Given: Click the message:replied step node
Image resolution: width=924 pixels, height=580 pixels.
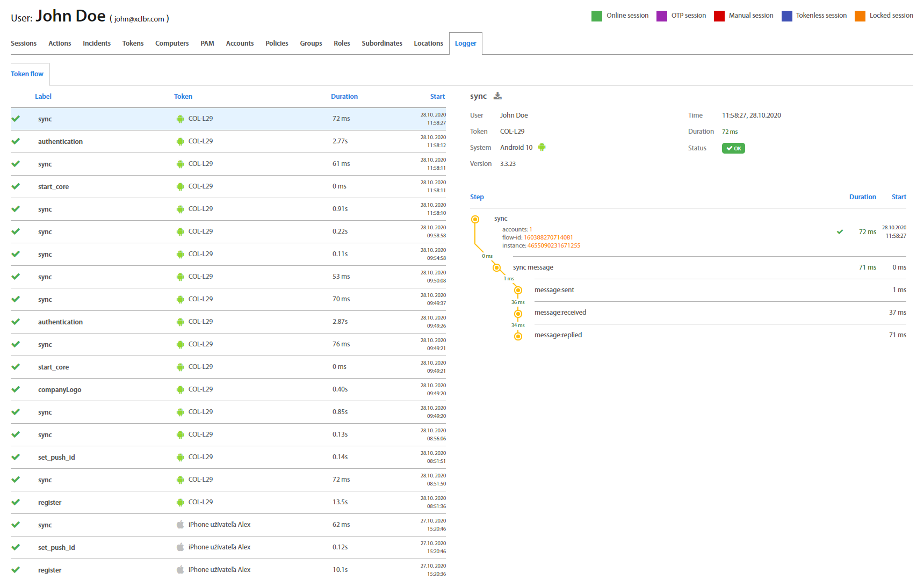Looking at the screenshot, I should [518, 336].
